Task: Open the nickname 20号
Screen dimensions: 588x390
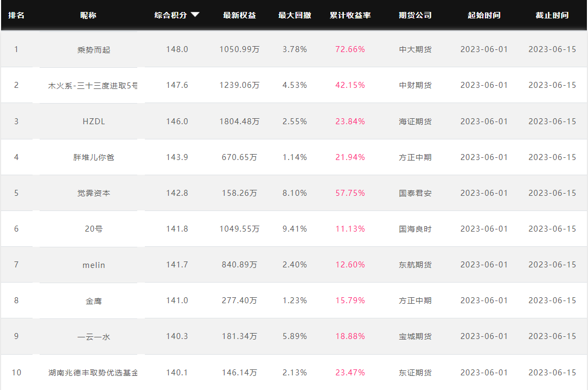Action: tap(94, 229)
